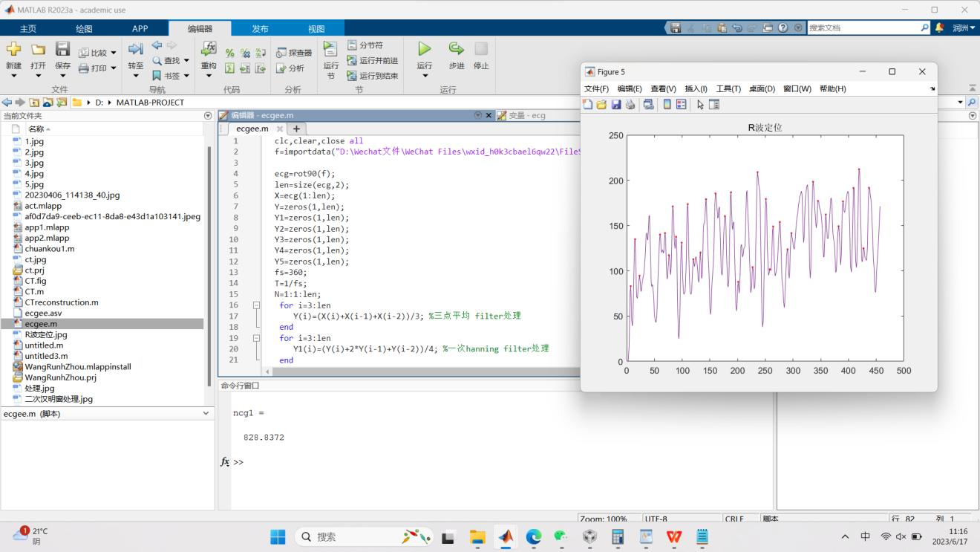Click the 停止 (Stop) icon

(x=481, y=49)
